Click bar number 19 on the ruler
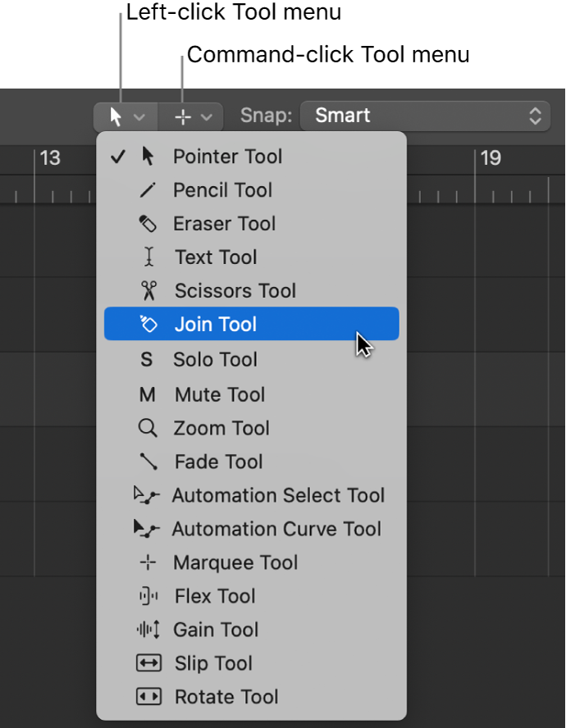Screen dimensions: 566x728 (x=490, y=158)
